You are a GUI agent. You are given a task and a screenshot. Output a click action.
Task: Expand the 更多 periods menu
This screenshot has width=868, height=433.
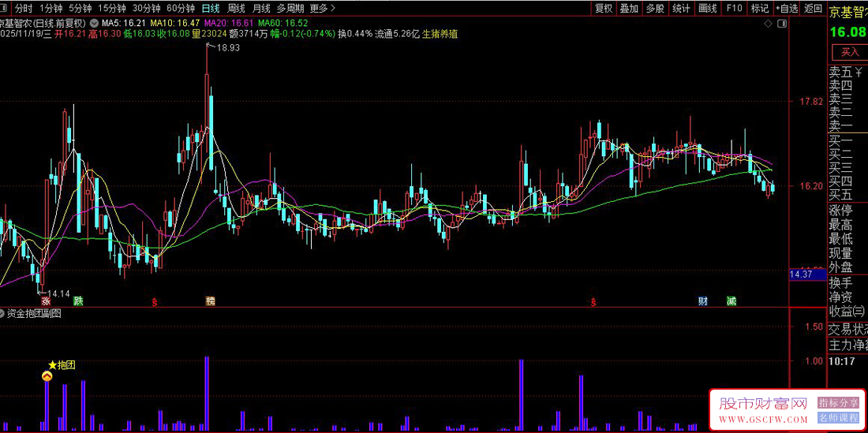322,9
